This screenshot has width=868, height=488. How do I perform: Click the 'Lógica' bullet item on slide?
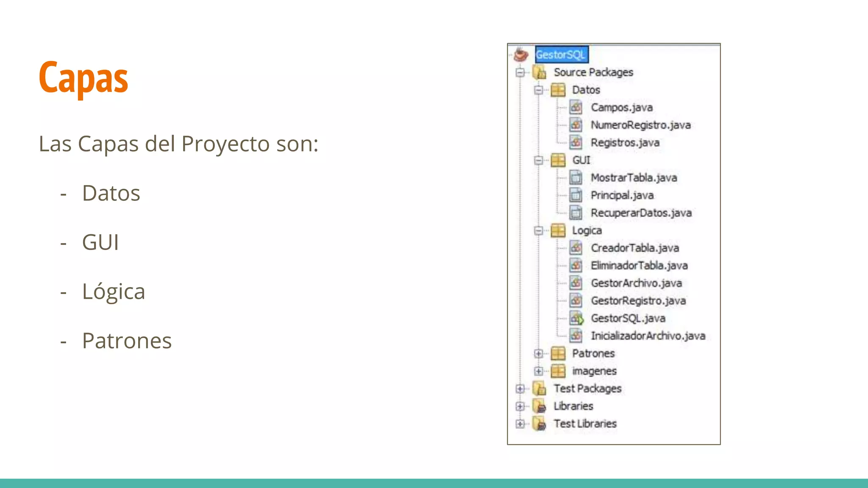tap(114, 292)
